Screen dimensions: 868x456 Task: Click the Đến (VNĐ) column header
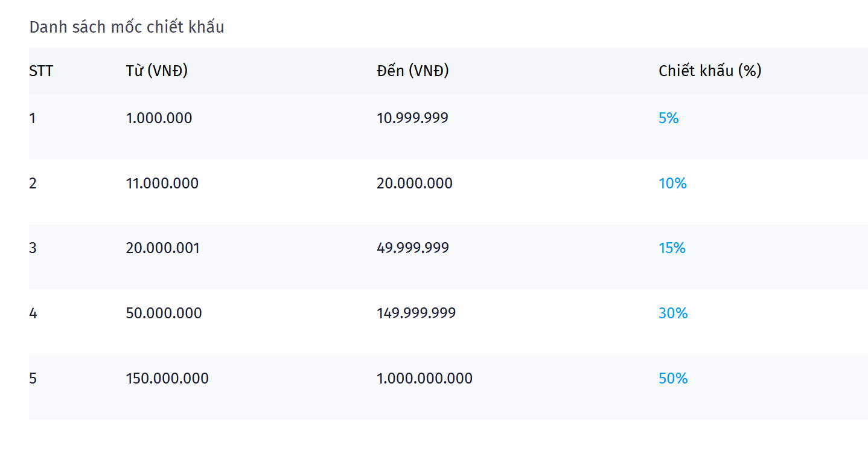click(x=413, y=71)
